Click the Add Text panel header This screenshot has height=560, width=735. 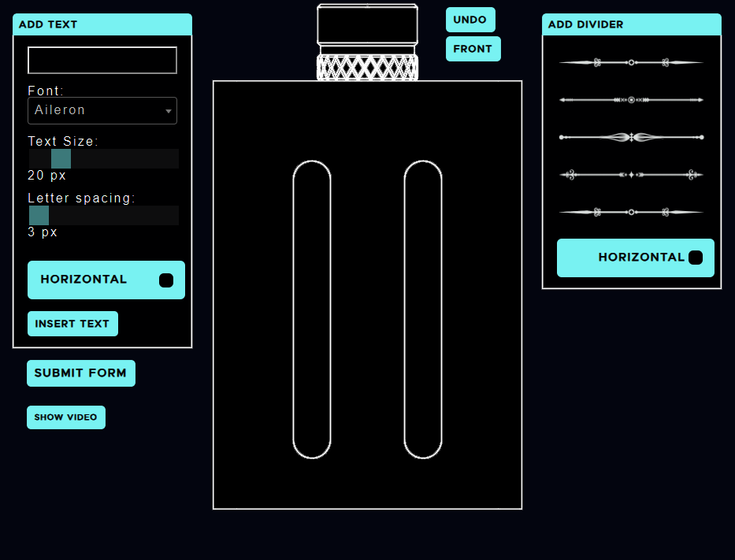click(102, 24)
